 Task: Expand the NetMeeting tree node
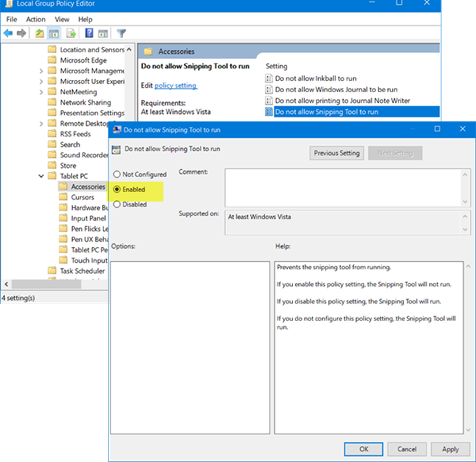(x=41, y=92)
